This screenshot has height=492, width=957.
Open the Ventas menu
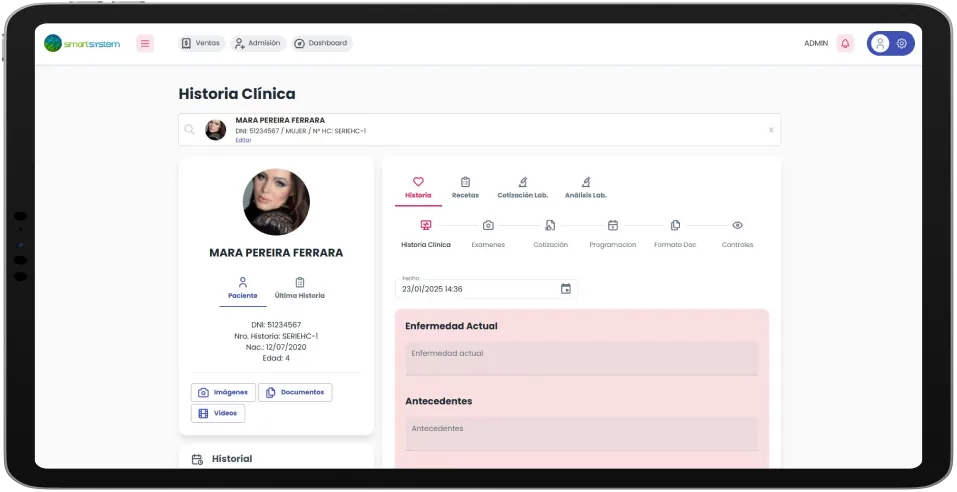[201, 43]
